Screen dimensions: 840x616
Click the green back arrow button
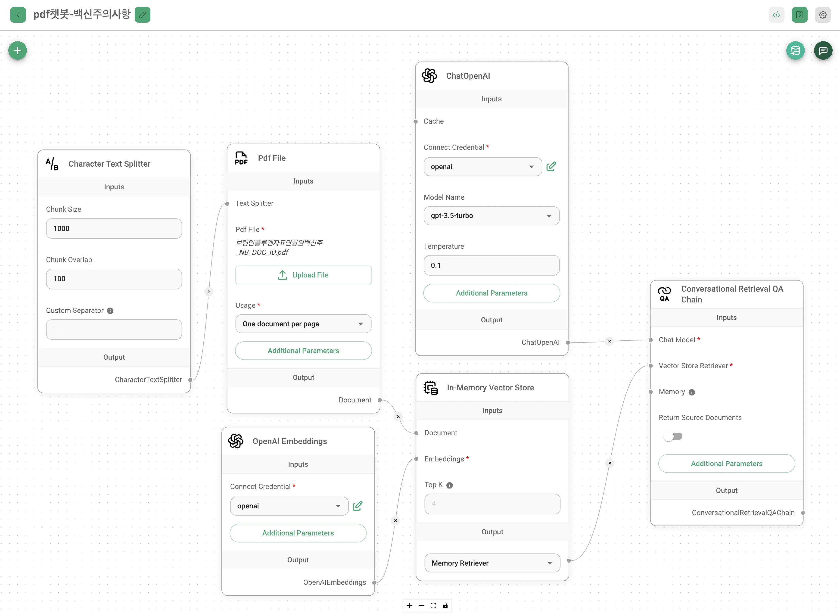tap(18, 15)
